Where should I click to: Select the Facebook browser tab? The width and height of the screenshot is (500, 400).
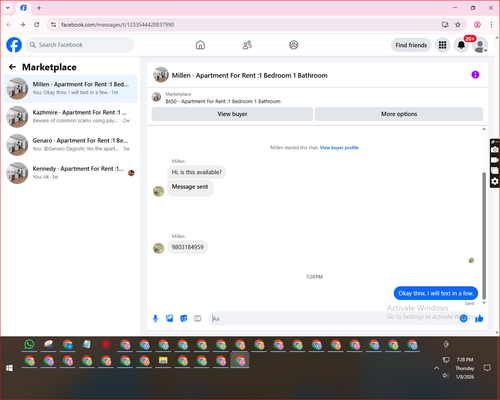[x=23, y=8]
